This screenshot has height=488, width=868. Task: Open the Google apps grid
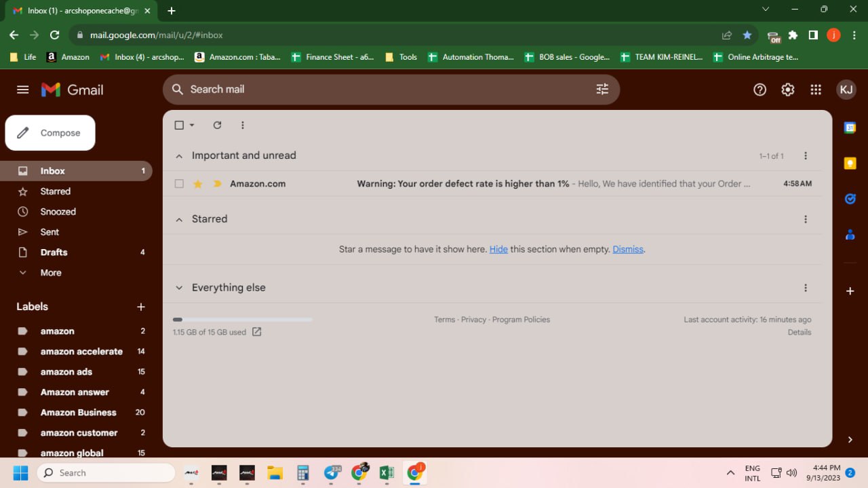(816, 90)
